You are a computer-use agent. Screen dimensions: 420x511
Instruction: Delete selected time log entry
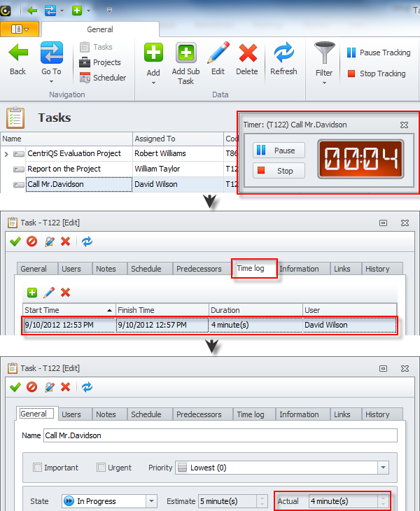pyautogui.click(x=66, y=293)
